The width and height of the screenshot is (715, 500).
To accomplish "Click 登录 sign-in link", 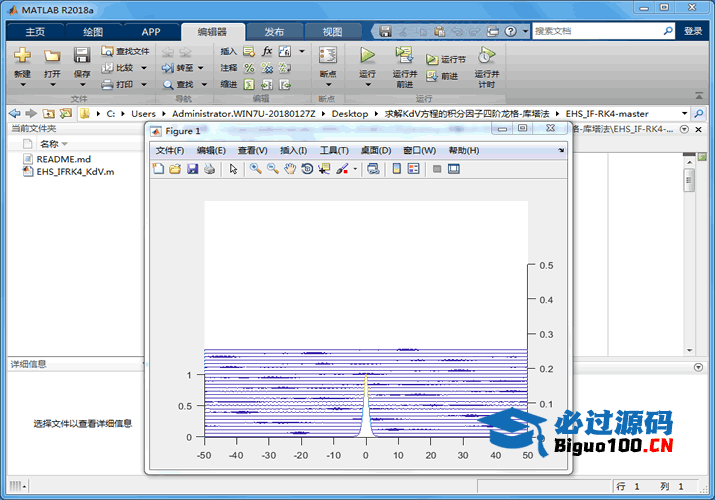I will (x=693, y=31).
